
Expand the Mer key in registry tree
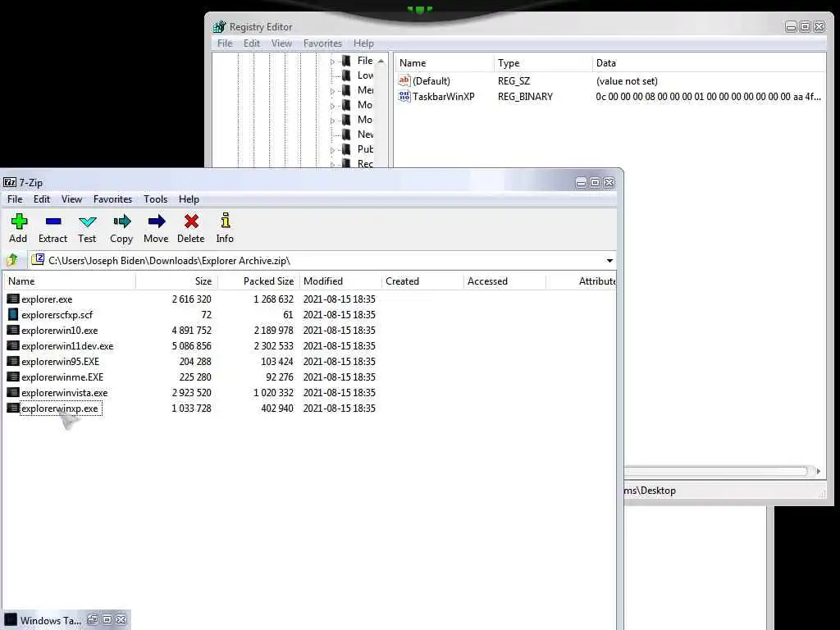[332, 91]
